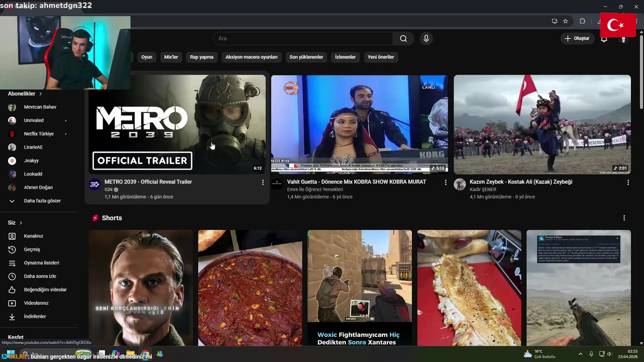Open the Short with man's face close-up
The image size is (644, 362).
pos(141,288)
